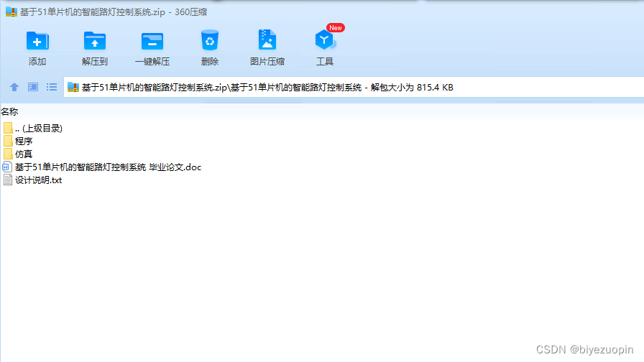The image size is (644, 362).
Task: Click the Word document icon of the .doc file
Action: [7, 167]
